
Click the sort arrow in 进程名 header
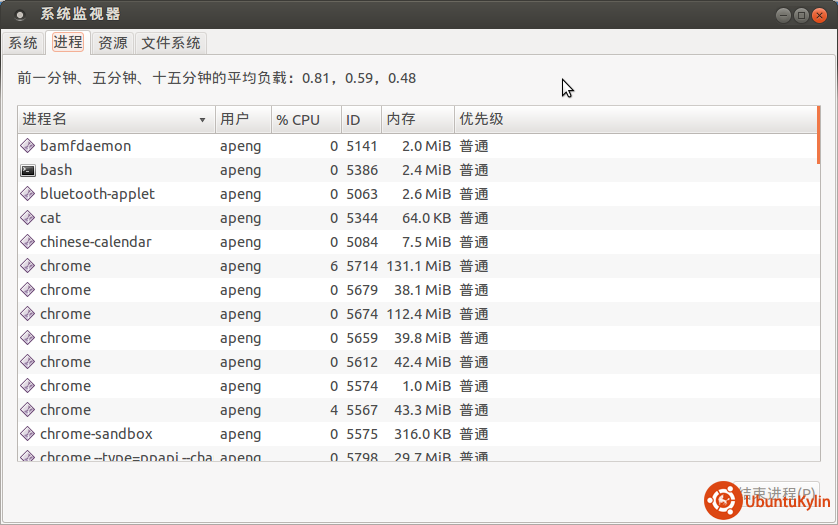[x=203, y=120]
